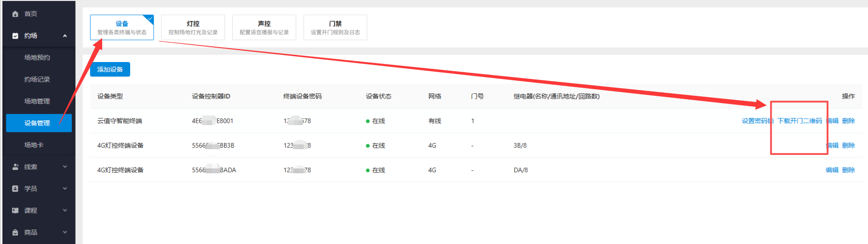The width and height of the screenshot is (868, 244).
Task: Expand the 线索 menu chevron
Action: point(65,167)
